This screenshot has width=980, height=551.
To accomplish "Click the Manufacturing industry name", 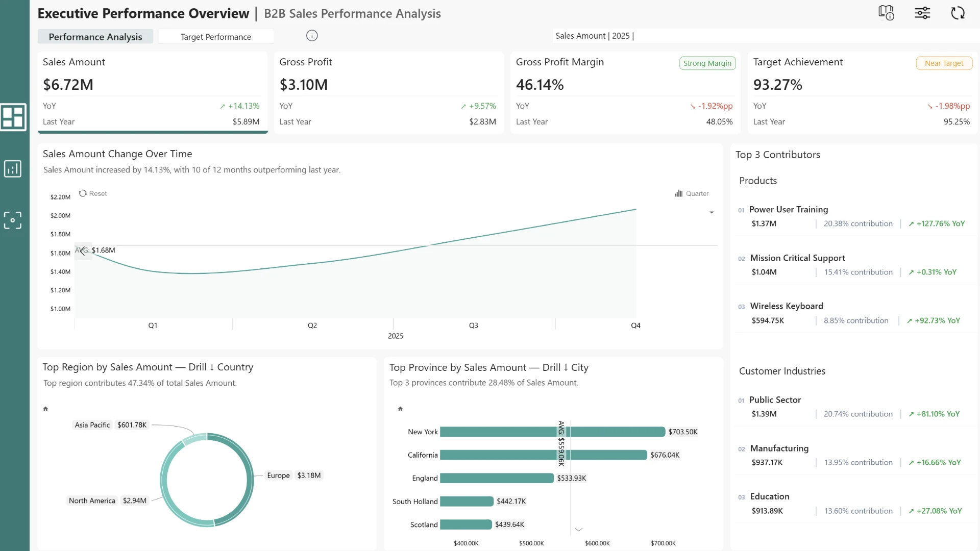I will tap(779, 448).
